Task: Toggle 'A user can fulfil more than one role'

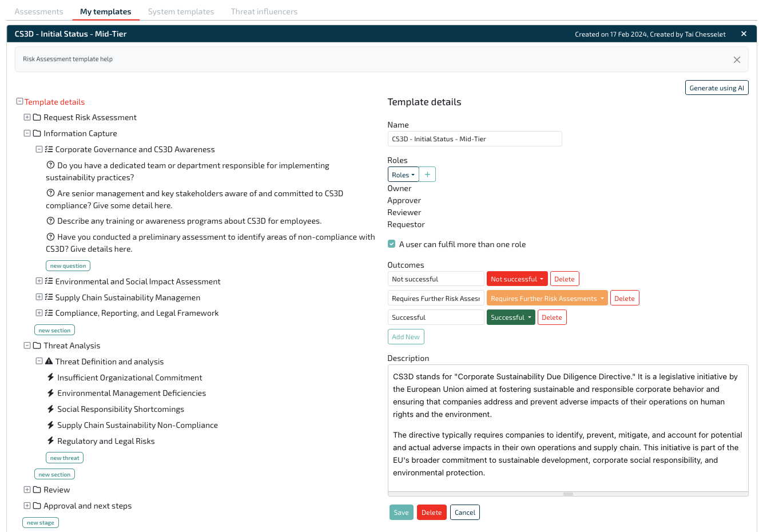Action: tap(392, 244)
